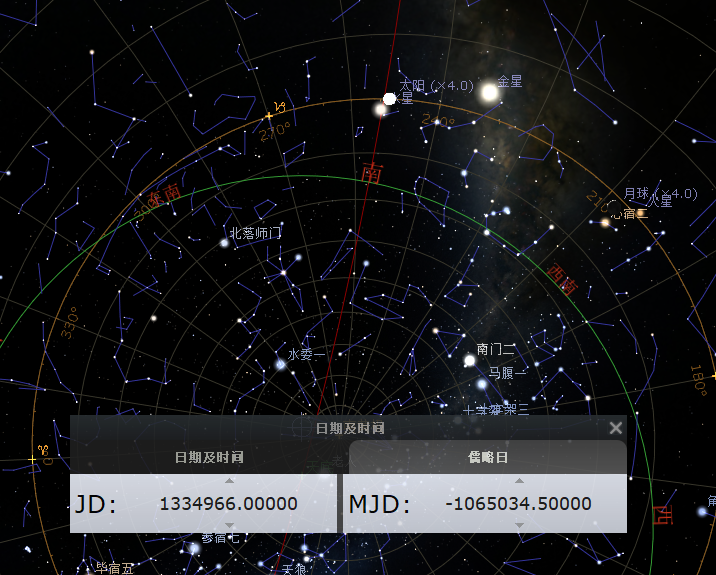716x575 pixels.
Task: Click the 270° ecliptic label
Action: [275, 131]
